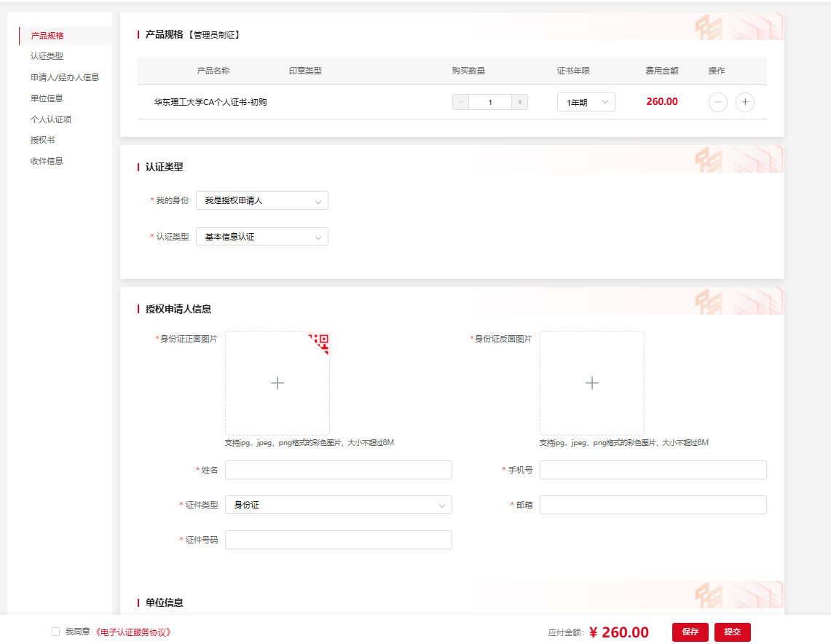Image resolution: width=831 pixels, height=644 pixels.
Task: Click product name 华东理工大学CA个人证书-初购
Action: (x=210, y=102)
